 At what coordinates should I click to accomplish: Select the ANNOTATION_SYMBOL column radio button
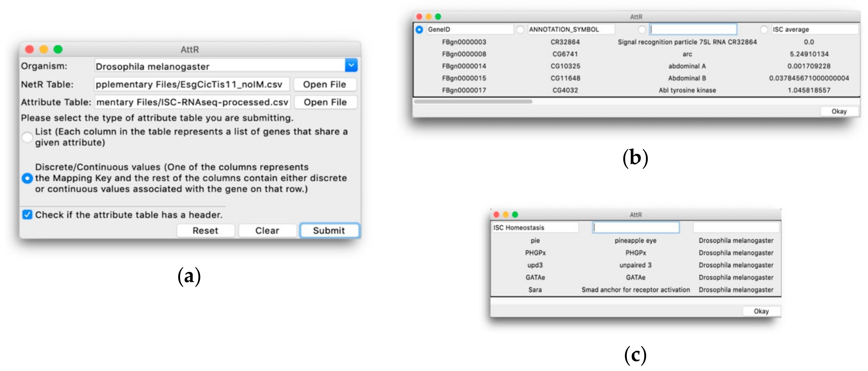tap(520, 30)
